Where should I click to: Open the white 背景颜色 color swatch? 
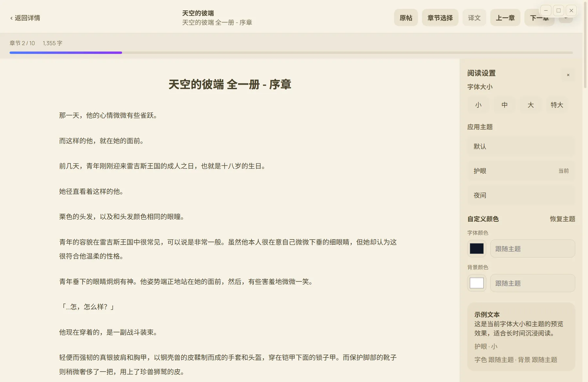pos(477,283)
